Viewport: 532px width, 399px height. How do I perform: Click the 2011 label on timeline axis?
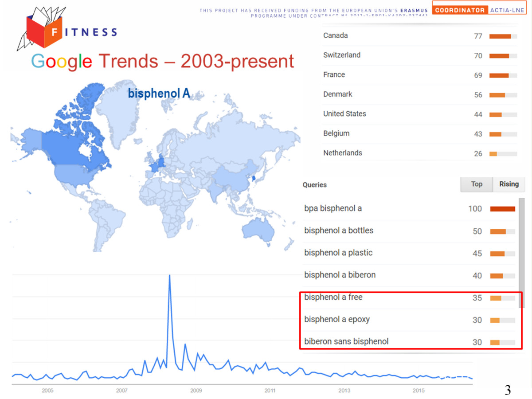[270, 391]
